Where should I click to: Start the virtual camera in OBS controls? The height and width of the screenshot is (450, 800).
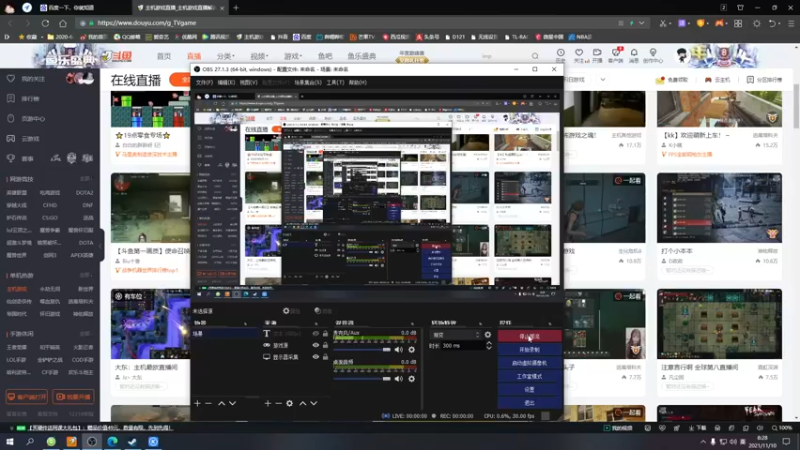(529, 363)
